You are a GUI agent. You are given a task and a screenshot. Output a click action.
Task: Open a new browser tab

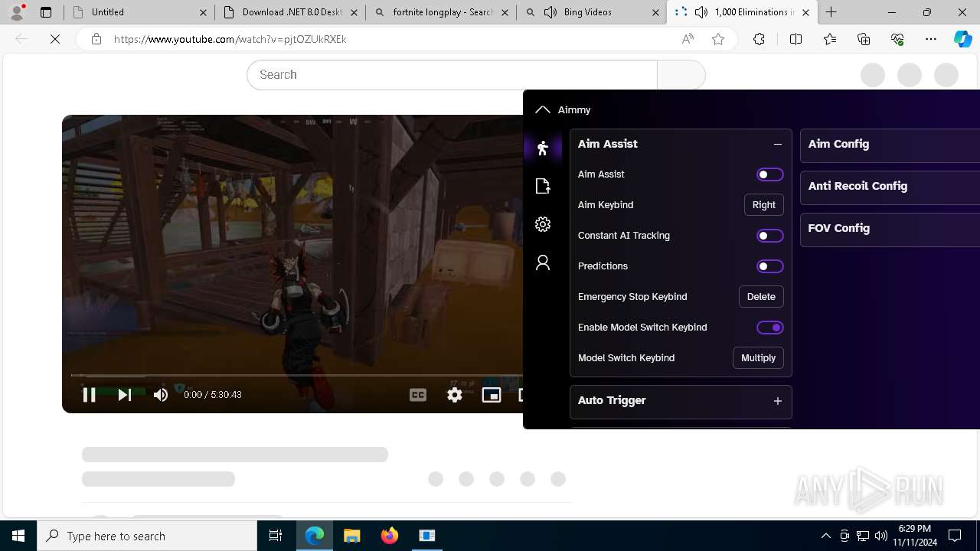coord(831,12)
